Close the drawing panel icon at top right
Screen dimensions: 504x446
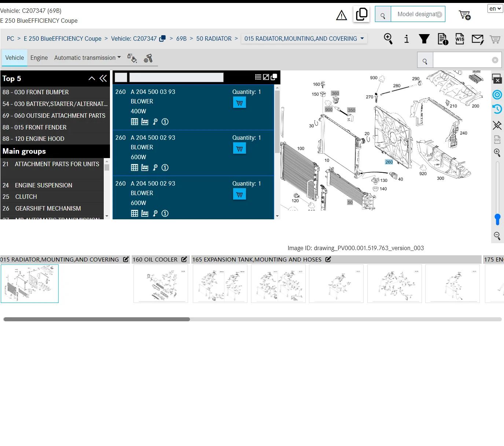point(497,79)
